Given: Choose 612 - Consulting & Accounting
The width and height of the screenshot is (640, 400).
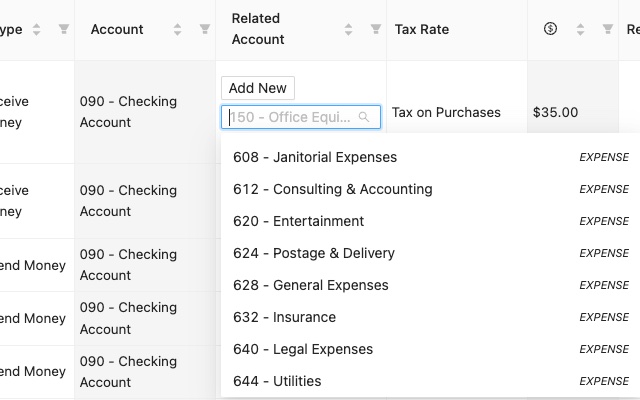Looking at the screenshot, I should coord(332,189).
